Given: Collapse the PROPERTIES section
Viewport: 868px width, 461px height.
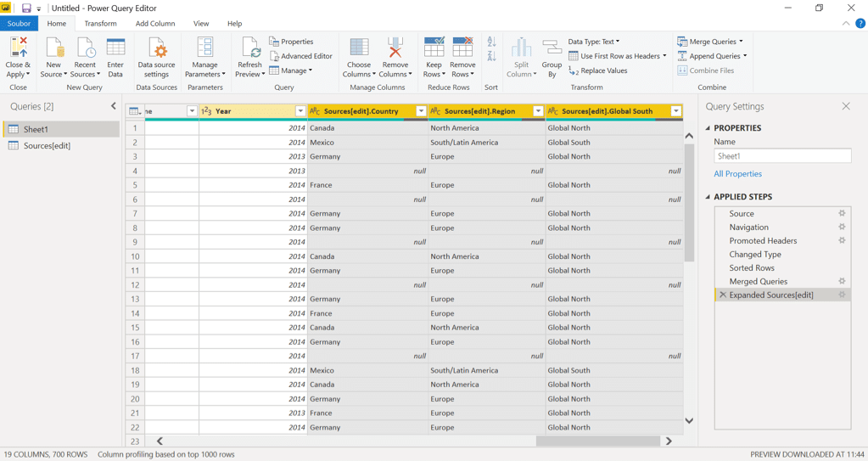Looking at the screenshot, I should pos(708,128).
